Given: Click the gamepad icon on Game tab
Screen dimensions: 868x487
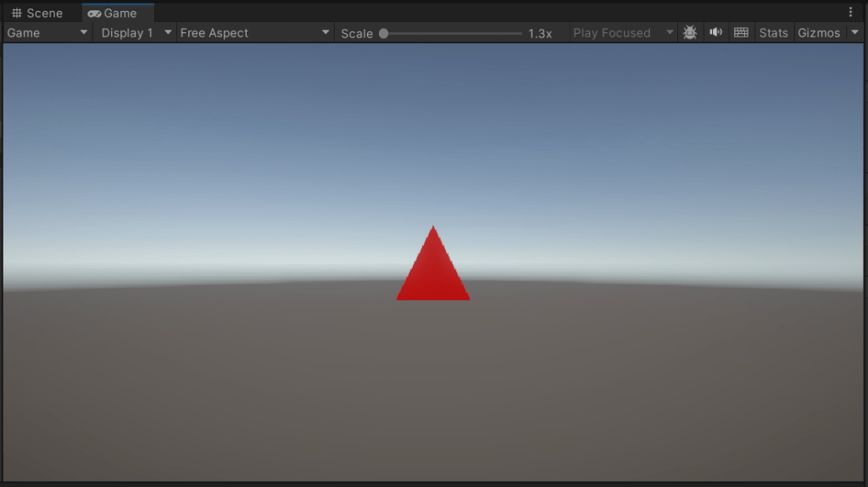Looking at the screenshot, I should (94, 14).
